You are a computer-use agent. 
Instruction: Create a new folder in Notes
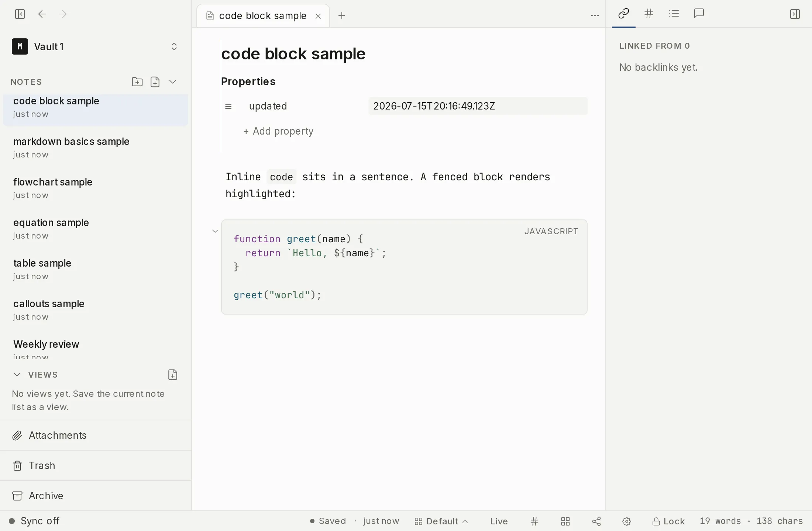(137, 81)
